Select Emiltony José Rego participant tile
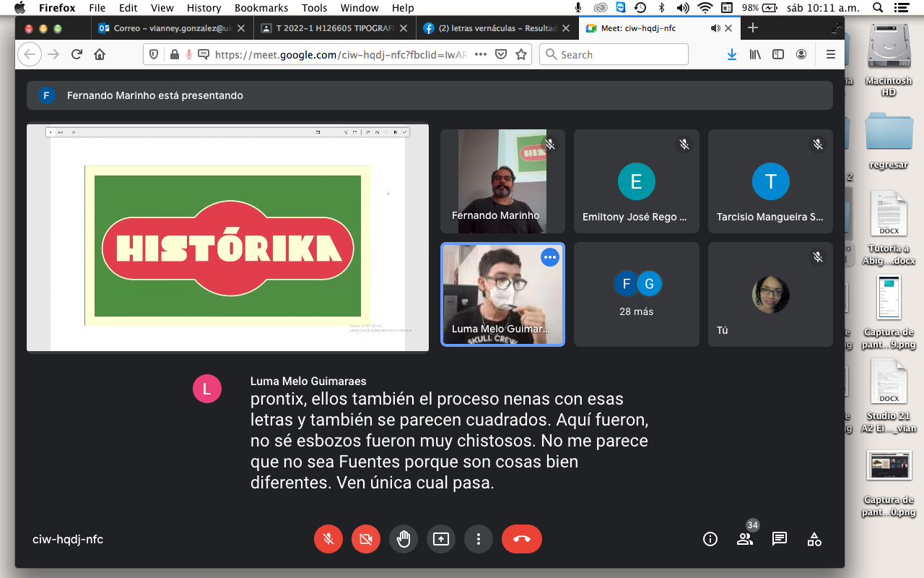The height and width of the screenshot is (578, 924). click(636, 181)
